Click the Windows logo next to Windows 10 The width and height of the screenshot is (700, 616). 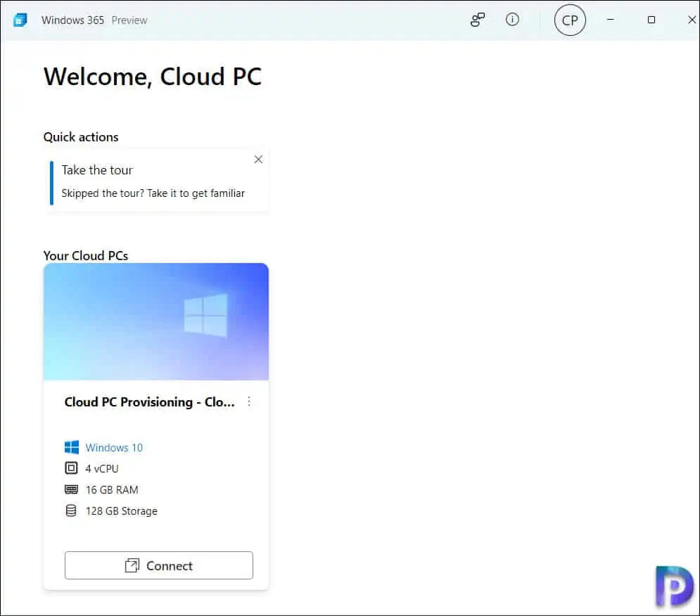point(72,447)
